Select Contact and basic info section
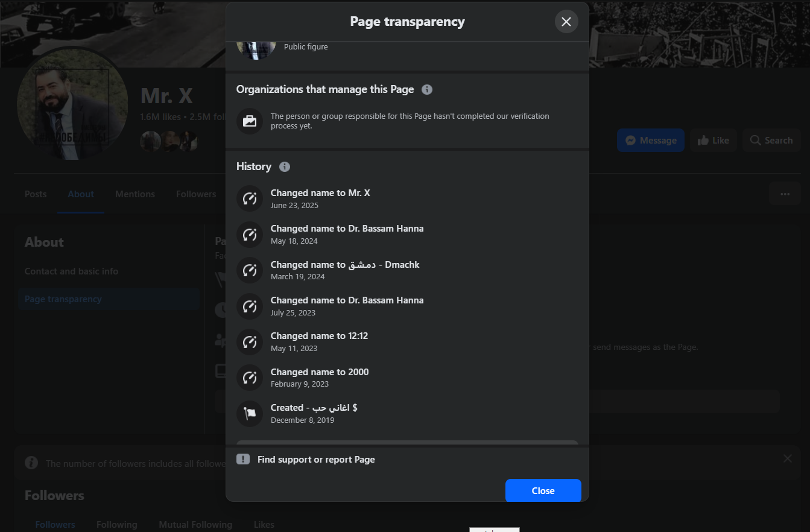 point(71,271)
